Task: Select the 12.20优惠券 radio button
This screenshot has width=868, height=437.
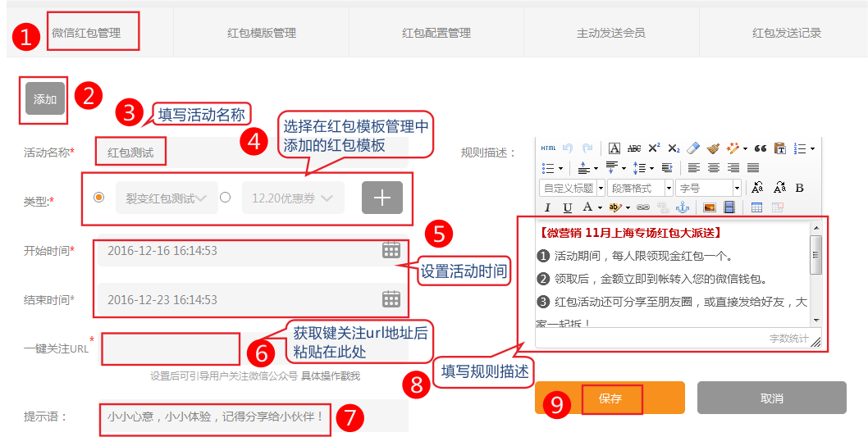Action: 225,198
